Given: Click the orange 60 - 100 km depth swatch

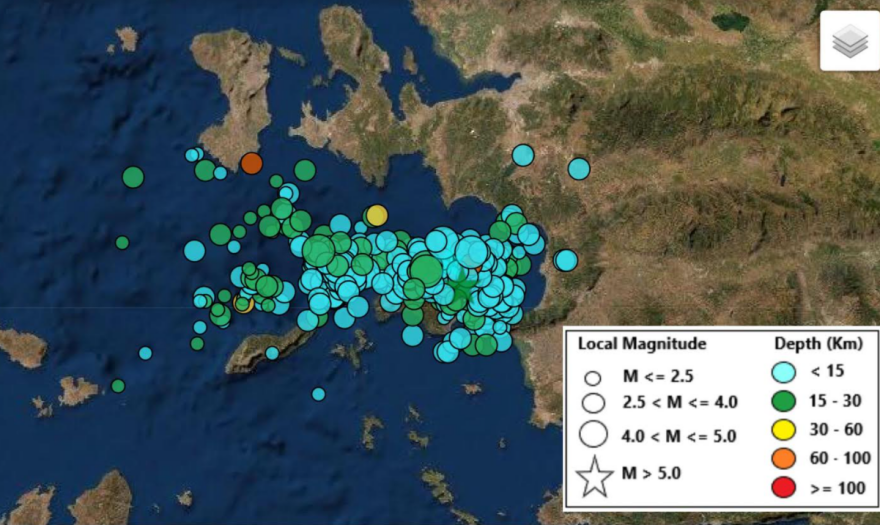Looking at the screenshot, I should (x=783, y=458).
